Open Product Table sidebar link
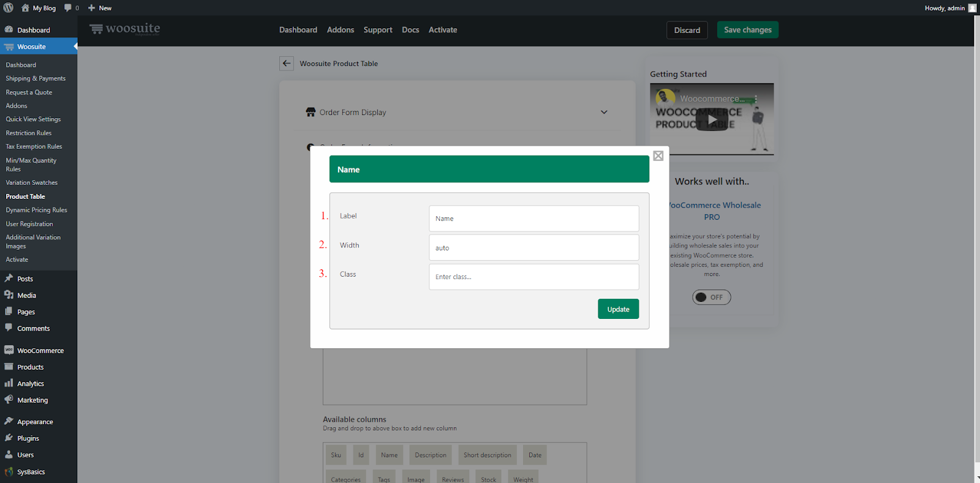Viewport: 980px width, 483px height. [25, 197]
